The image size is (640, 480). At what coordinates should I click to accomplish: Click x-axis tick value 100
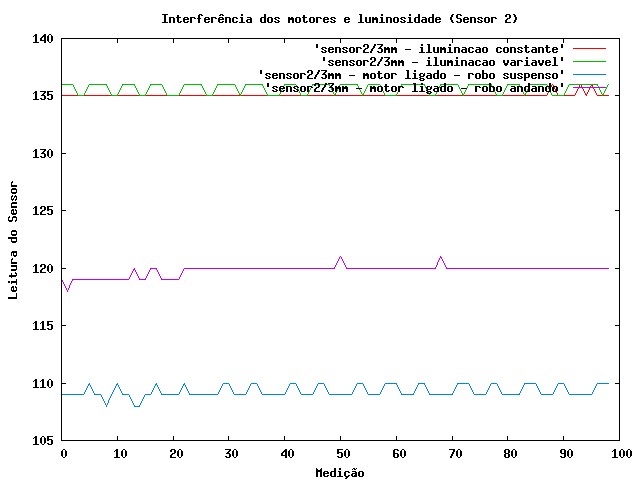pos(622,454)
